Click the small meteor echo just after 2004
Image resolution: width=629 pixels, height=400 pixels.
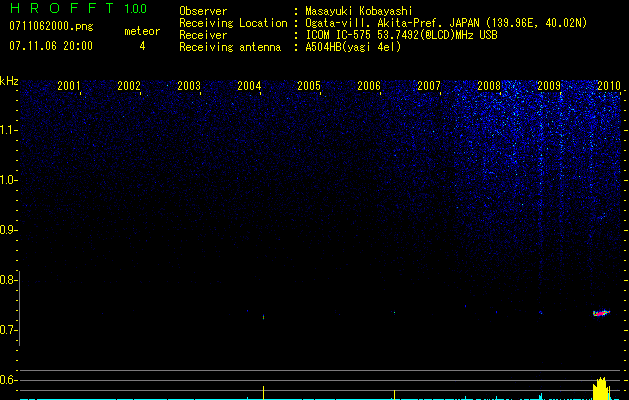[x=264, y=317]
